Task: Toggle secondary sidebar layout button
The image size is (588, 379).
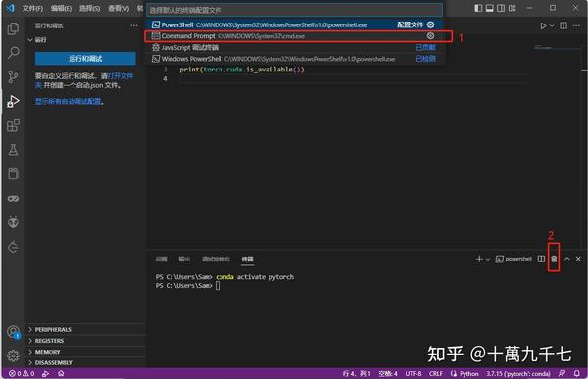Action: [x=501, y=8]
